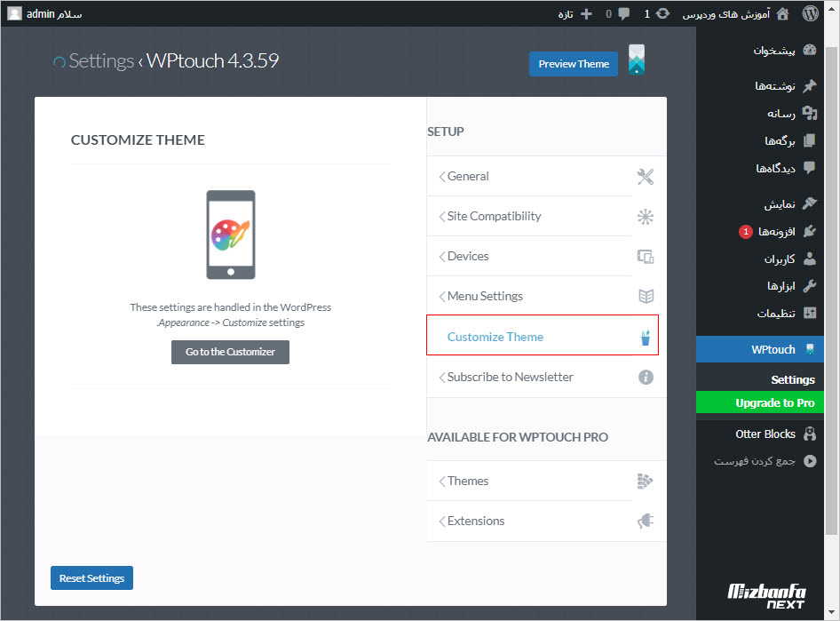Open the Site Compatibility section
840x621 pixels.
tap(546, 217)
